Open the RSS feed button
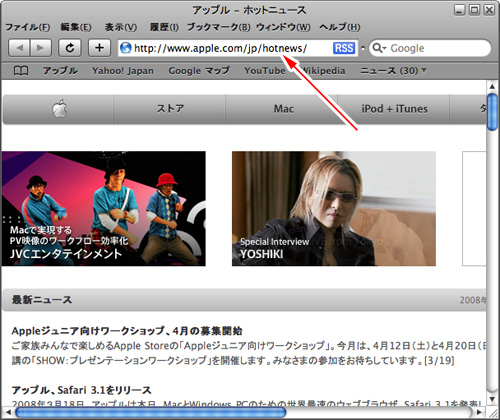The image size is (500, 420). [x=344, y=48]
